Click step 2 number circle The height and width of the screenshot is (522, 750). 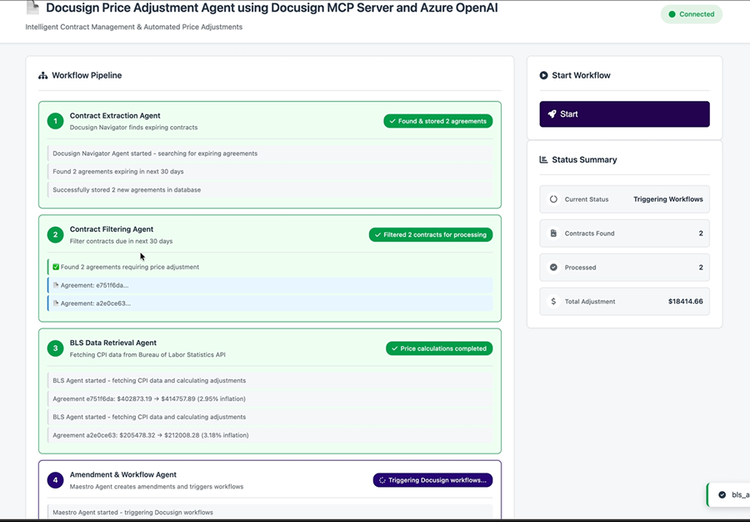pos(55,234)
